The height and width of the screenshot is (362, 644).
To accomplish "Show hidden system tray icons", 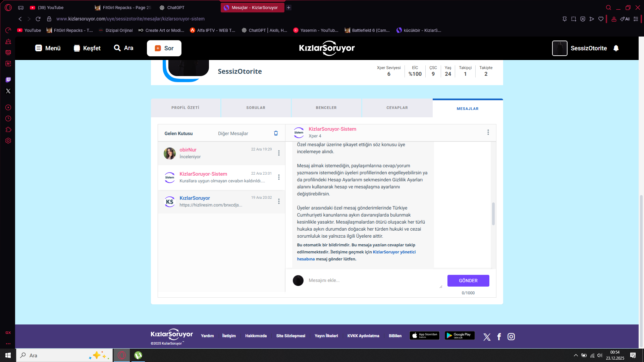I will click(576, 355).
